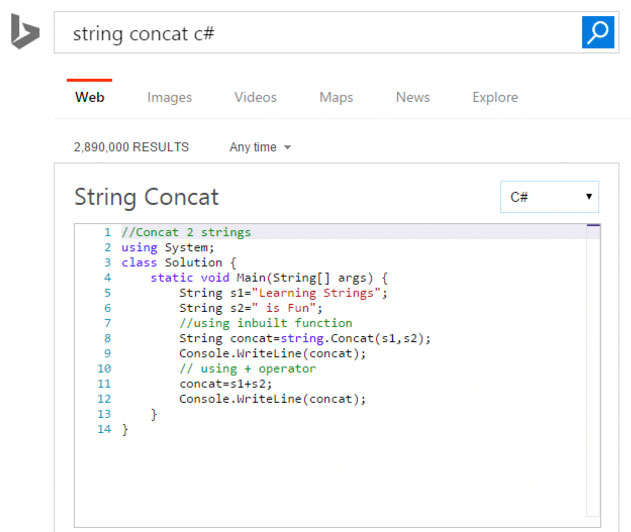Click the 'Console.WriteLine(concat);' on line 12
The height and width of the screenshot is (532, 631).
click(272, 399)
